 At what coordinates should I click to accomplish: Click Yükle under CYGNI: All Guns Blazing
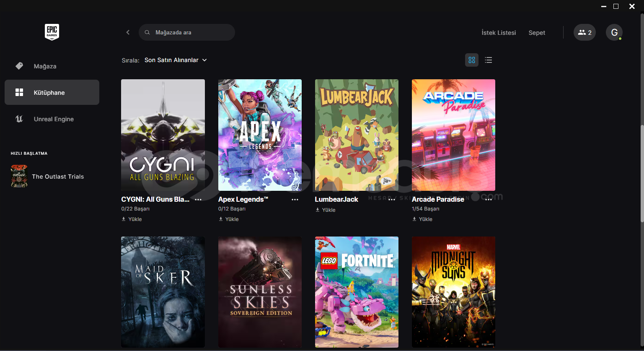pos(135,219)
